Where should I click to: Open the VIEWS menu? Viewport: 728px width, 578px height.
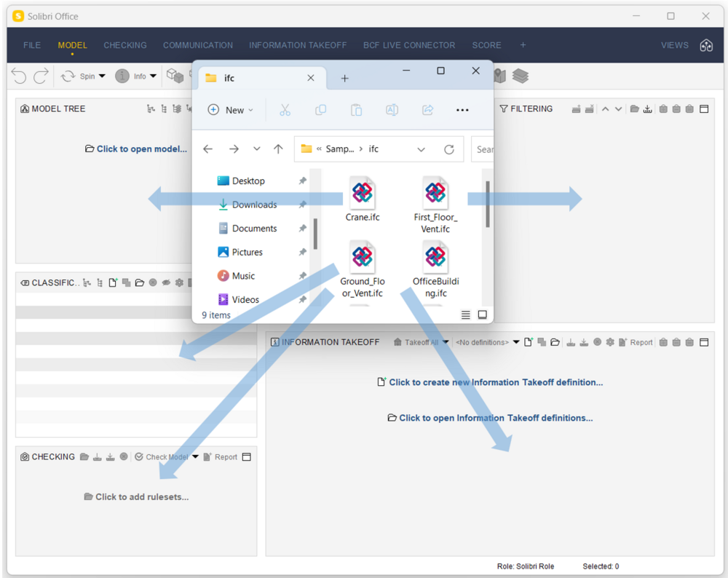(x=675, y=45)
